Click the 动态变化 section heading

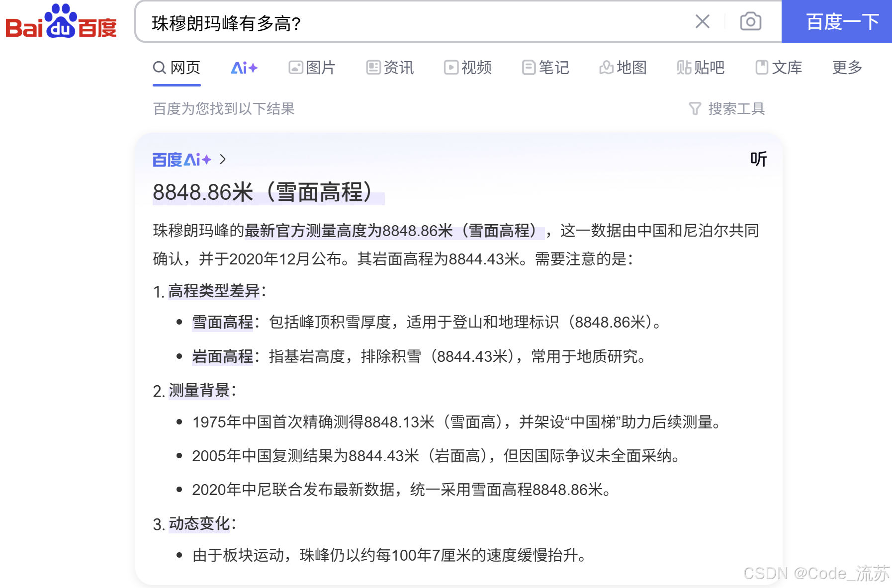point(199,523)
